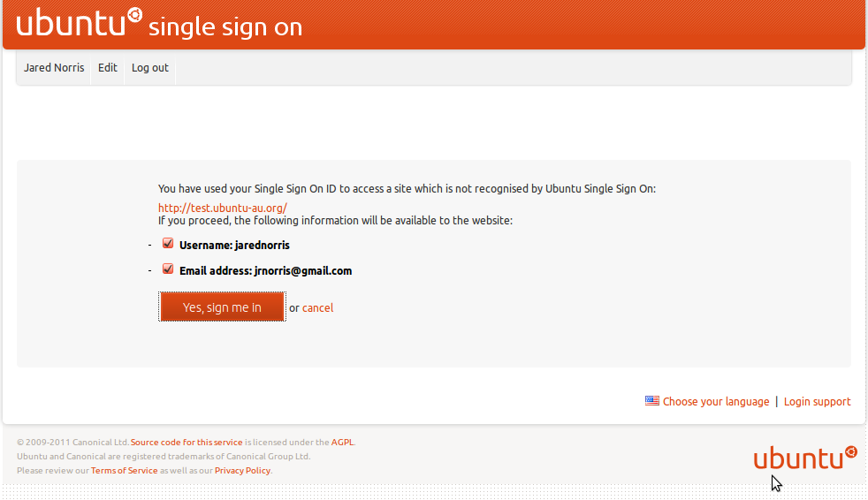
Task: Open the Privacy Policy link
Action: tap(242, 471)
